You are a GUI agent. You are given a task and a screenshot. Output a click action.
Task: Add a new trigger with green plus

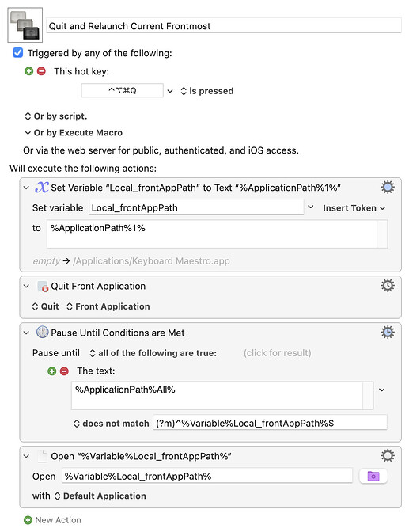[x=29, y=71]
